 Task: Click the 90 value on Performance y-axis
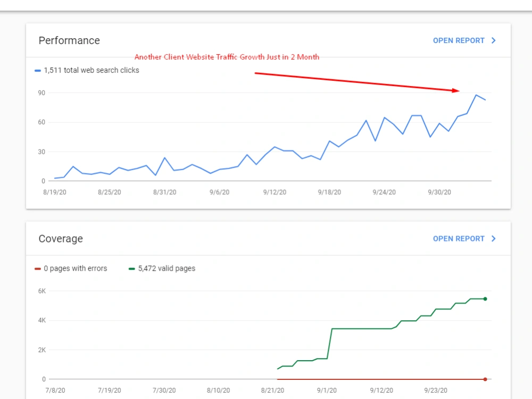tap(41, 93)
